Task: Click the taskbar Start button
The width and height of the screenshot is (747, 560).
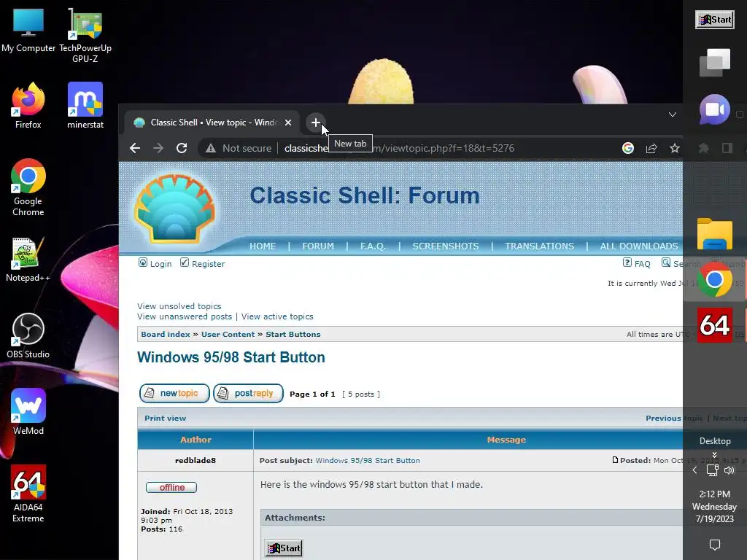Action: tap(715, 20)
